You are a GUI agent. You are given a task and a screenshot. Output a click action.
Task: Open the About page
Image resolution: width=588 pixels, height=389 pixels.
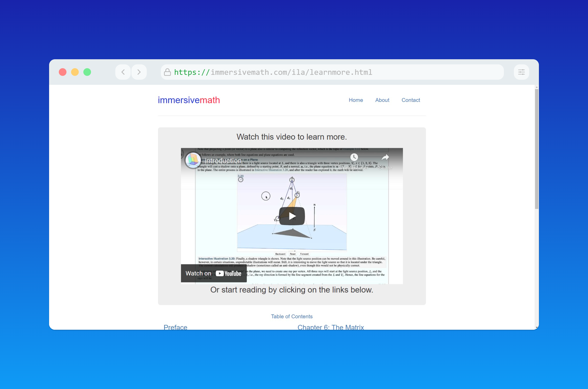(x=382, y=100)
